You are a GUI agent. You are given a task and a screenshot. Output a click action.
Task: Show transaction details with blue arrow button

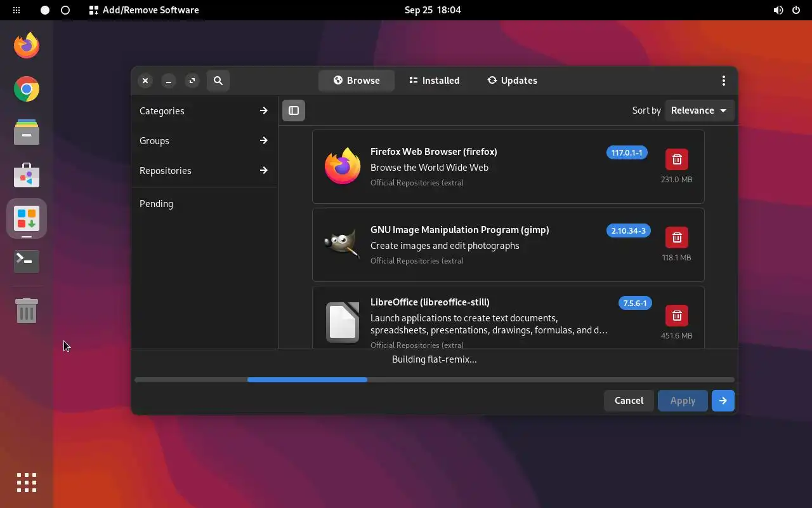point(723,401)
